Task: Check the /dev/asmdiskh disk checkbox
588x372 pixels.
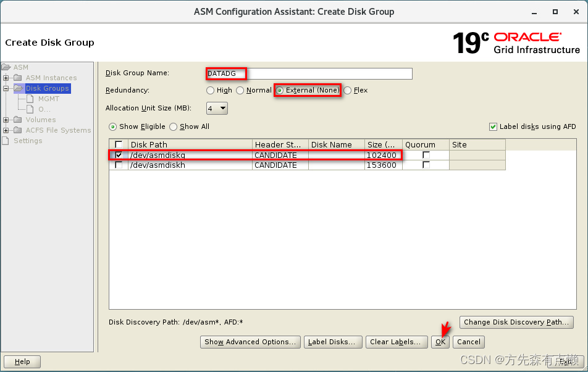Action: point(119,165)
